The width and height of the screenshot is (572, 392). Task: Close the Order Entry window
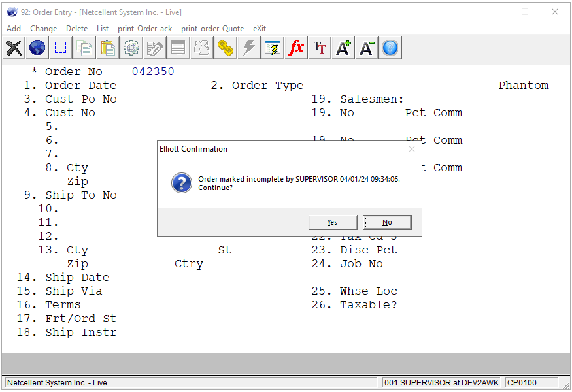[555, 12]
